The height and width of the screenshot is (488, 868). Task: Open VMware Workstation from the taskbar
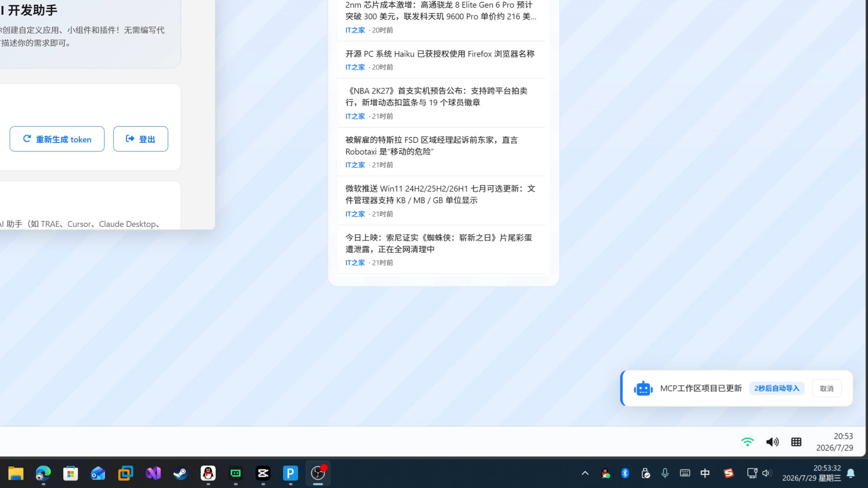pyautogui.click(x=126, y=474)
